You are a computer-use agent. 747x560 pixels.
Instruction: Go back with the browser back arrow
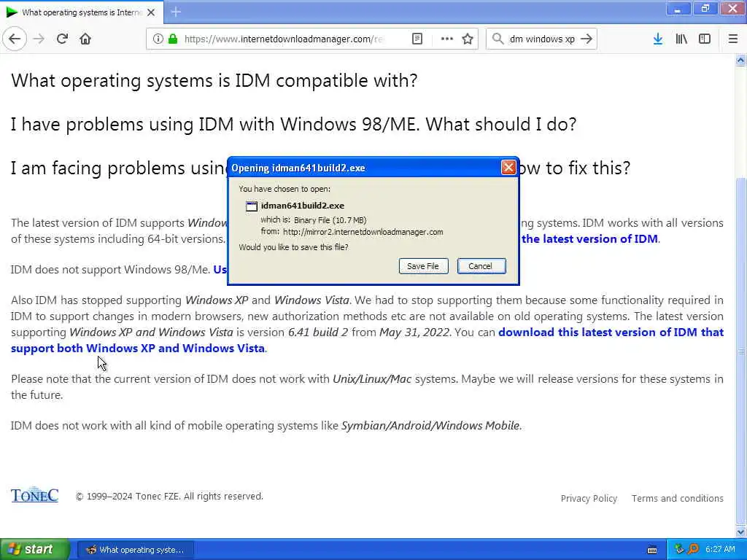point(15,39)
